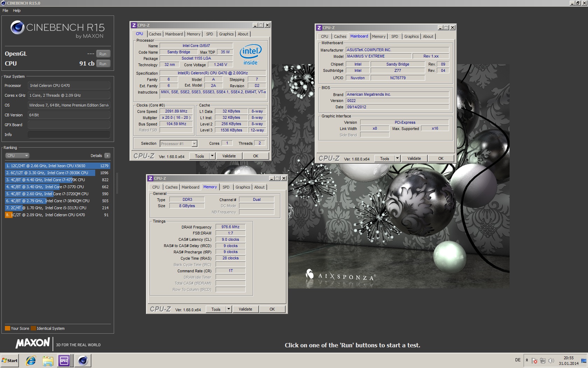This screenshot has height=368, width=588.
Task: Click the brown Identical System legend swatch
Action: pyautogui.click(x=33, y=328)
